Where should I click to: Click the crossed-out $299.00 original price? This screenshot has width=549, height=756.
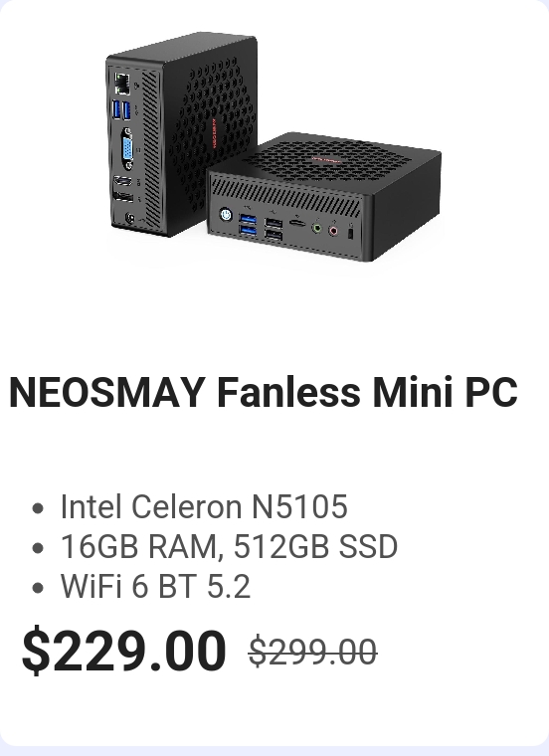pyautogui.click(x=312, y=652)
